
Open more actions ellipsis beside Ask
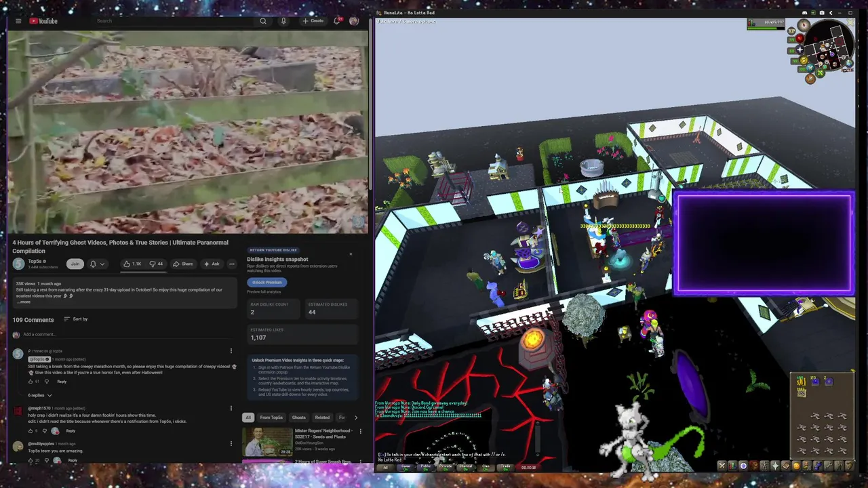click(x=232, y=264)
